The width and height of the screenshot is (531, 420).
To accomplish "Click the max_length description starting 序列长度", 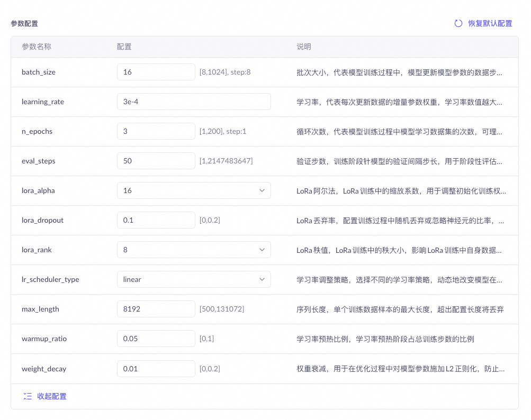I will pyautogui.click(x=400, y=309).
